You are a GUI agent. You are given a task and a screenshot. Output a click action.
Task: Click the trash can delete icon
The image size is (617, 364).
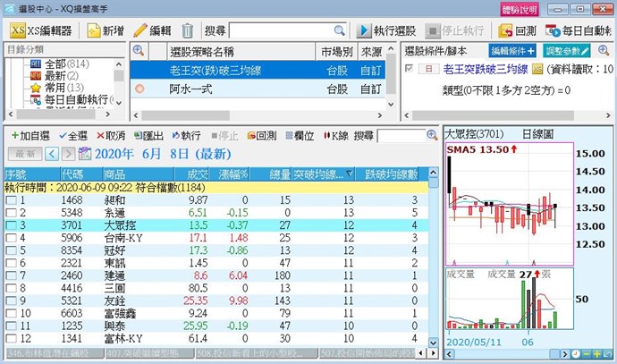pyautogui.click(x=186, y=30)
